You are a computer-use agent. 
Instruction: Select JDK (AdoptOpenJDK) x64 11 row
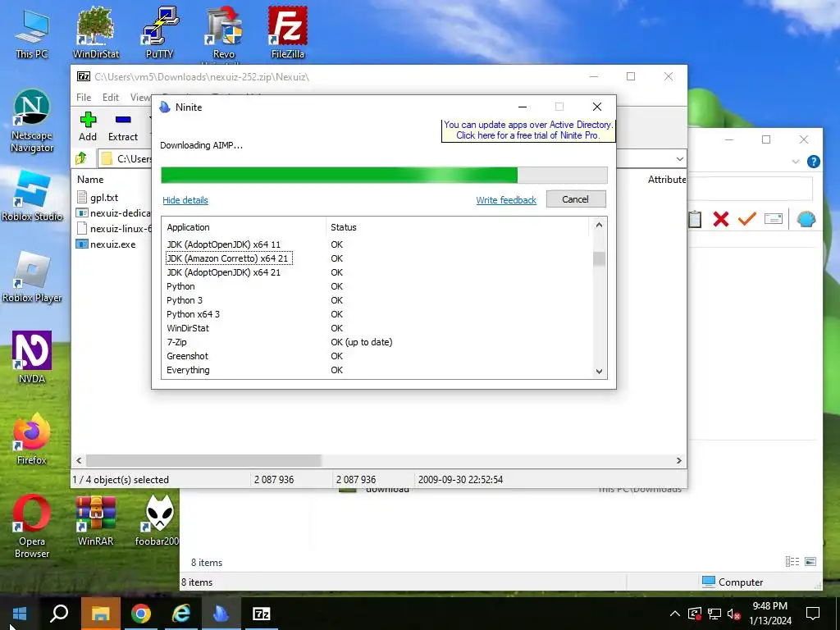pos(377,244)
